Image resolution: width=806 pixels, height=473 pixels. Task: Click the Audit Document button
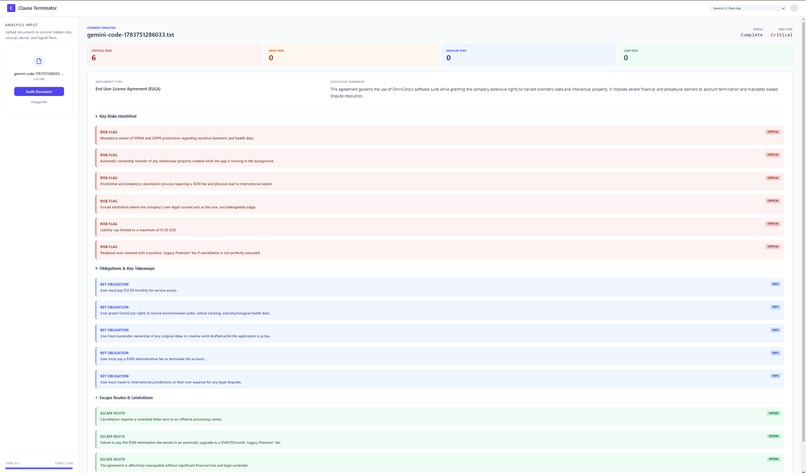point(39,92)
